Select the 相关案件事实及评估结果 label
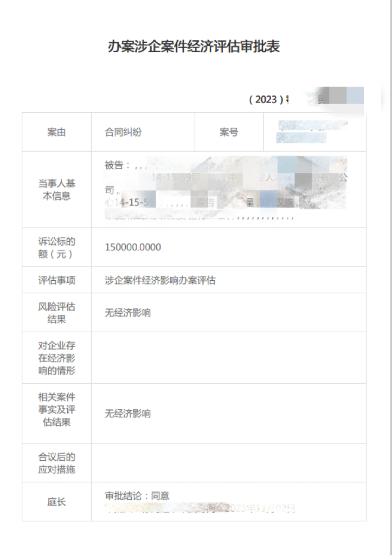This screenshot has width=392, height=555. tap(56, 410)
